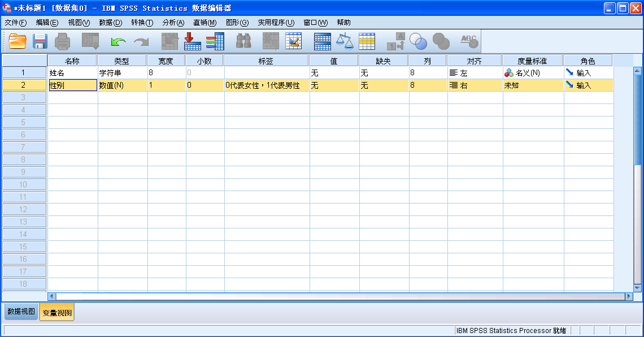Click the Find binoculars icon
This screenshot has height=337, width=644.
pyautogui.click(x=243, y=41)
